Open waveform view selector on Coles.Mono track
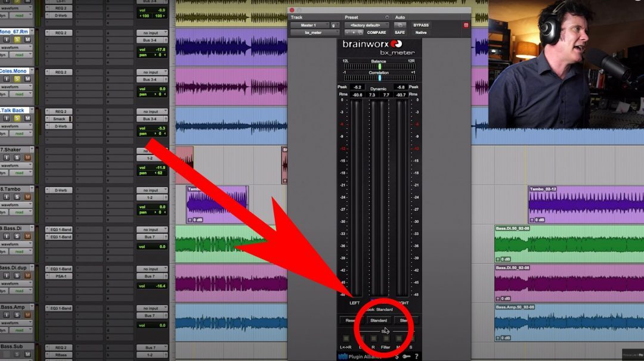The image size is (644, 361). [16, 87]
